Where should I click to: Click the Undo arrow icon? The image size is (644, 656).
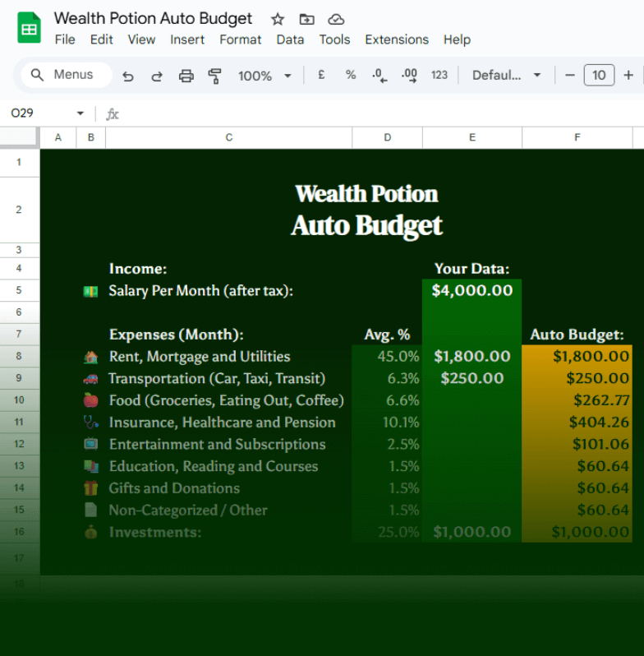pyautogui.click(x=128, y=76)
